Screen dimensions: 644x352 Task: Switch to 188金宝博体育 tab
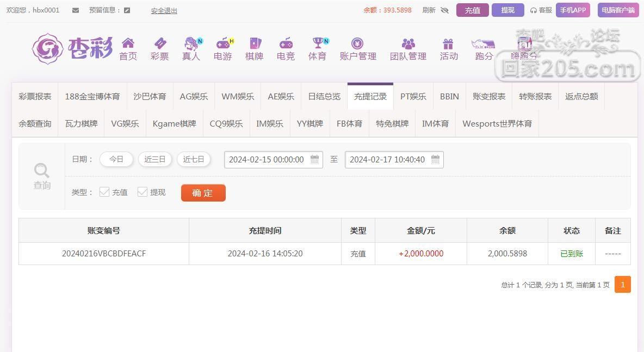coord(92,96)
